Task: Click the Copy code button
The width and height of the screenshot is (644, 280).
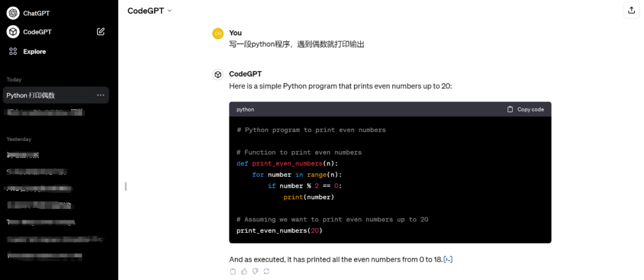Action: pos(525,109)
